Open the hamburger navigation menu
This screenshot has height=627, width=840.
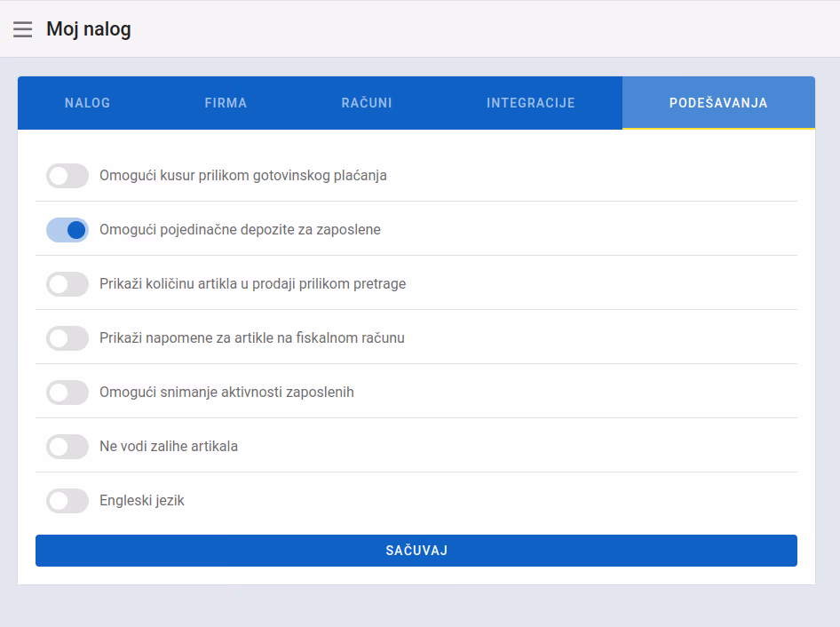click(22, 29)
